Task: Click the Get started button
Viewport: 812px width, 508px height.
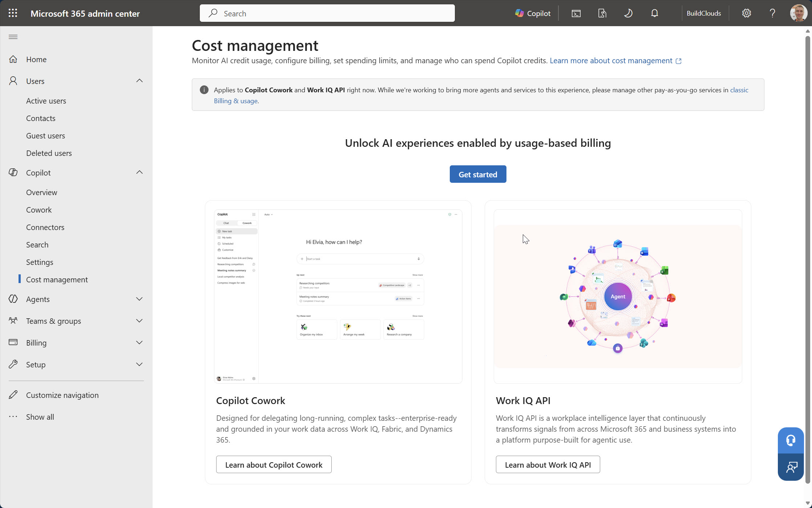Action: (478, 174)
